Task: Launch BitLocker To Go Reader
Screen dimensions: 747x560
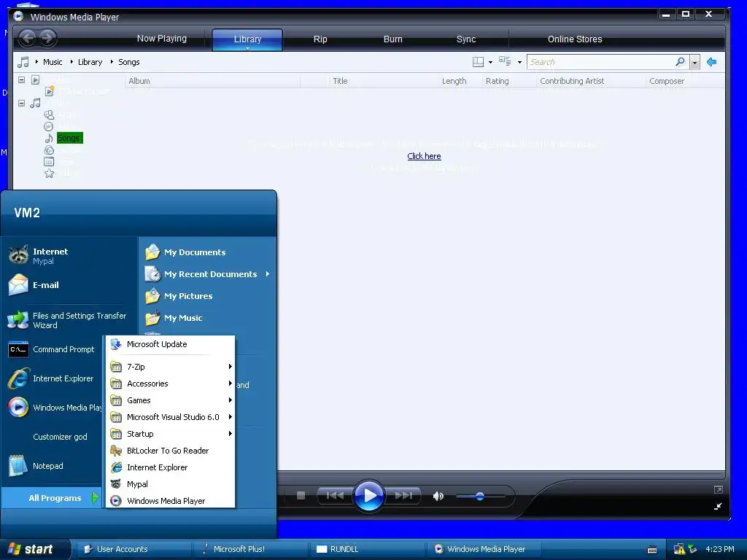Action: click(x=170, y=451)
